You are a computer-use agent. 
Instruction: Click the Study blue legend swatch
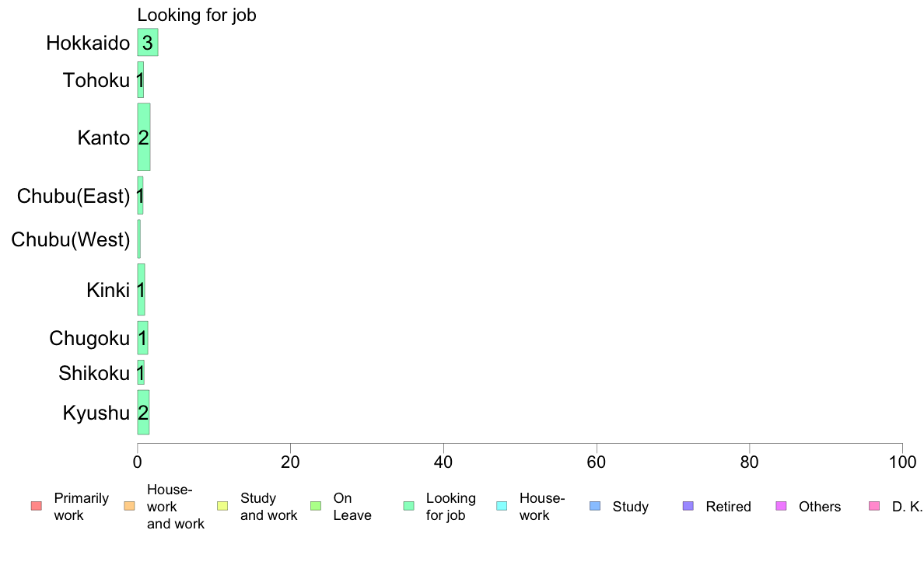click(594, 506)
